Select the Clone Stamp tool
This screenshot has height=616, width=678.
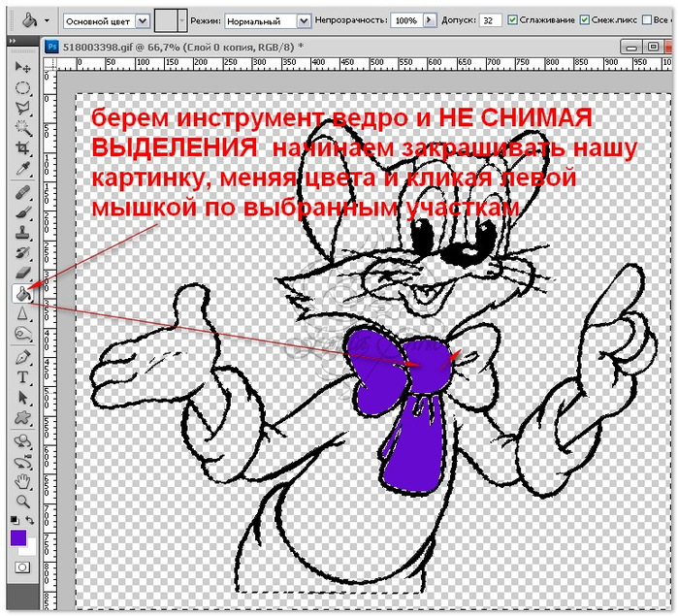pos(22,232)
